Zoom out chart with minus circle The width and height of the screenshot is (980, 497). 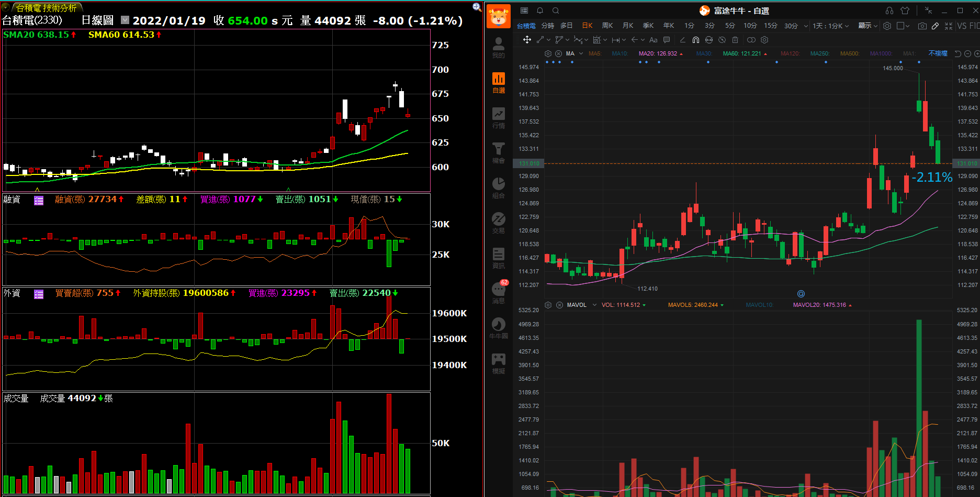(x=967, y=53)
